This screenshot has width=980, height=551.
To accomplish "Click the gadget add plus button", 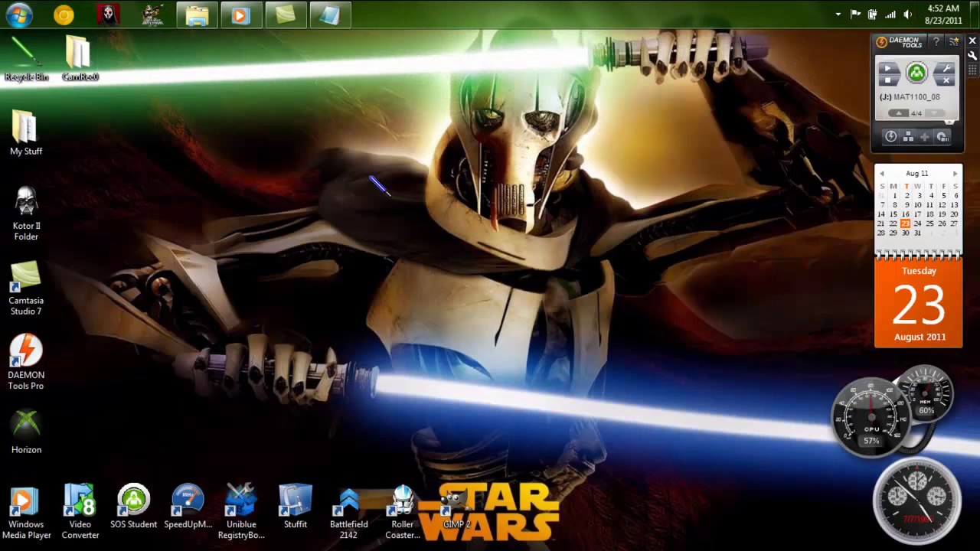I will click(x=925, y=137).
